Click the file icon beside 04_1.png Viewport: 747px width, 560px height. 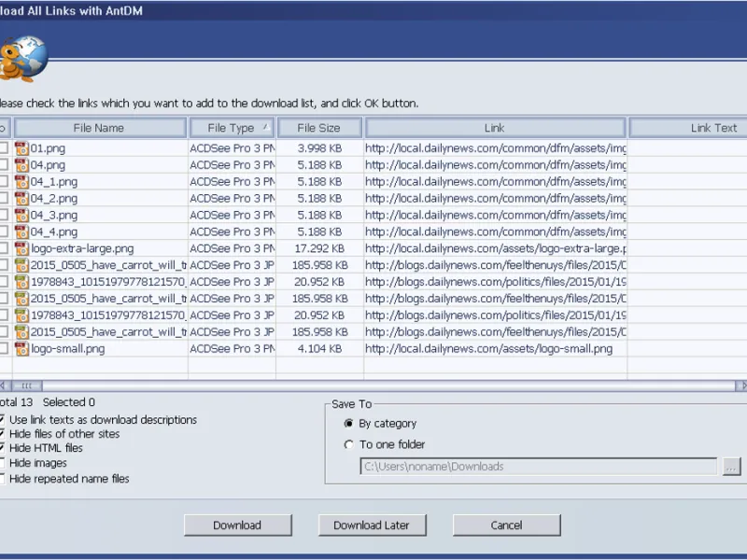pos(21,182)
